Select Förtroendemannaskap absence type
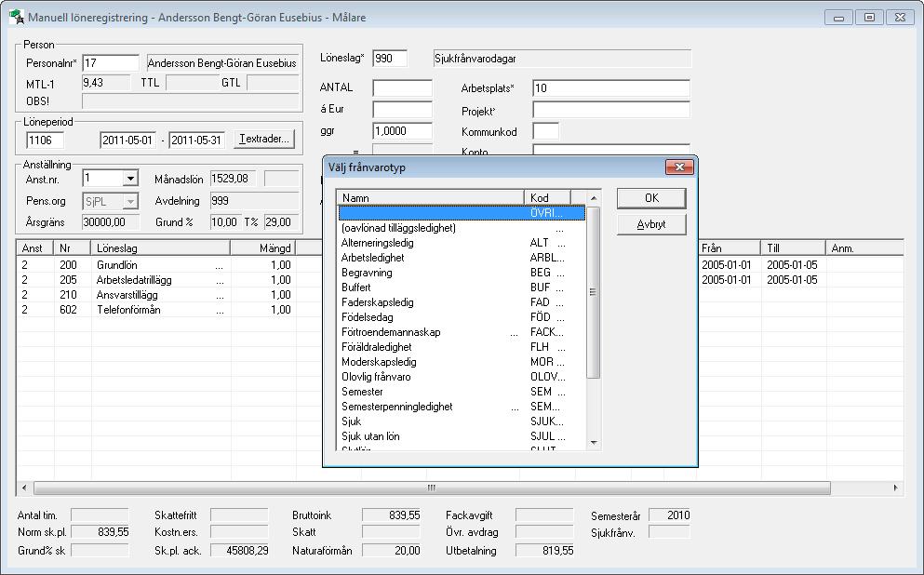Screen dimensions: 924x575 pyautogui.click(x=462, y=332)
